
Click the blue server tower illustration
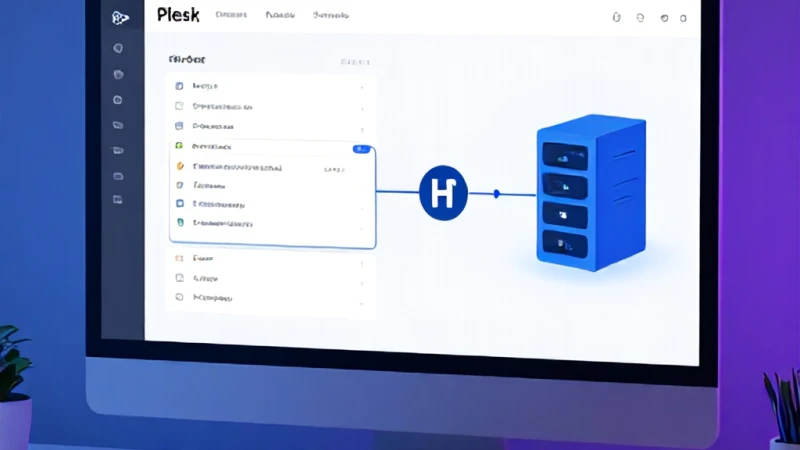click(591, 193)
